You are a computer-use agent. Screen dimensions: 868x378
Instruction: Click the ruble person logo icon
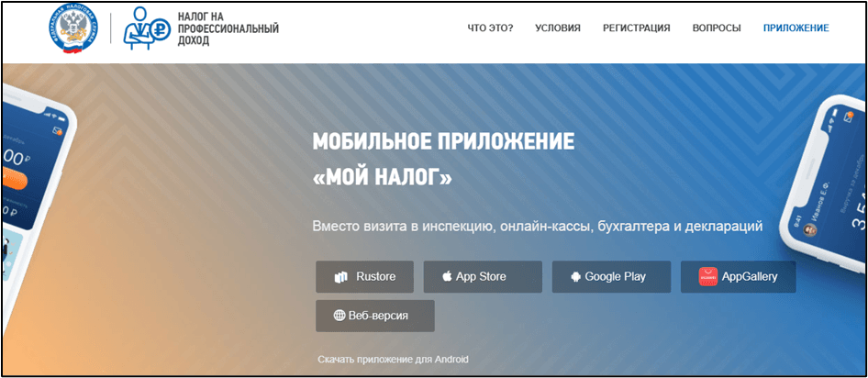point(146,28)
